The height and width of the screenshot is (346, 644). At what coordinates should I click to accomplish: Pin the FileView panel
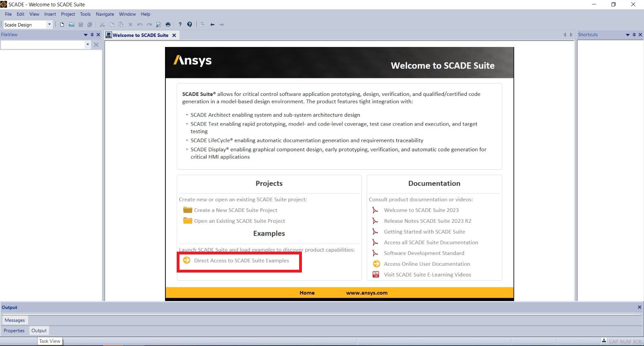pyautogui.click(x=92, y=35)
